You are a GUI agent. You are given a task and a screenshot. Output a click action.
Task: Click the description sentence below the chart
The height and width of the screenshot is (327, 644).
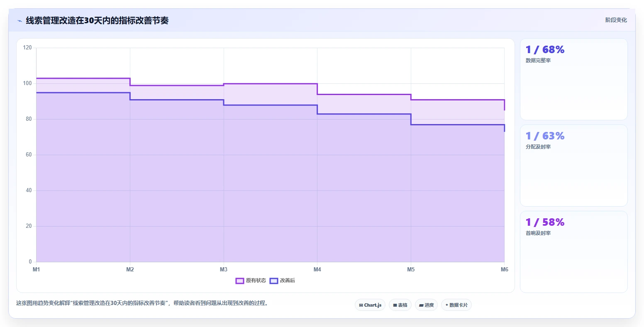(143, 303)
